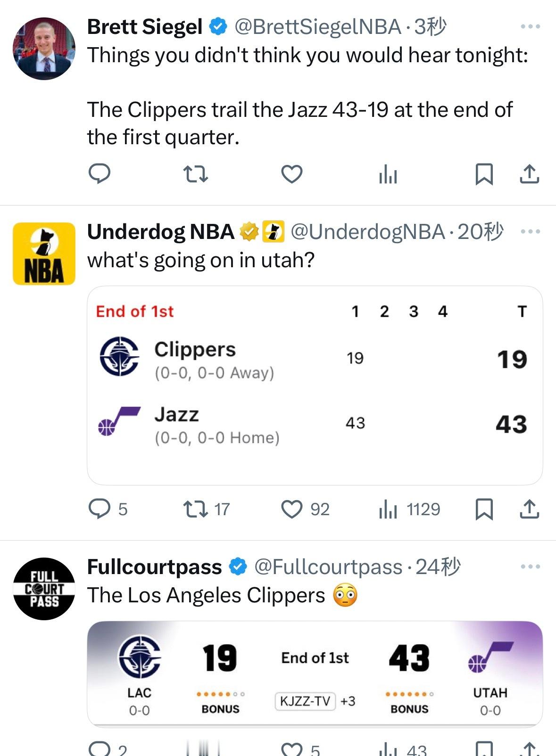Open Brett Siegel's profile picture
556x756 pixels.
point(44,49)
